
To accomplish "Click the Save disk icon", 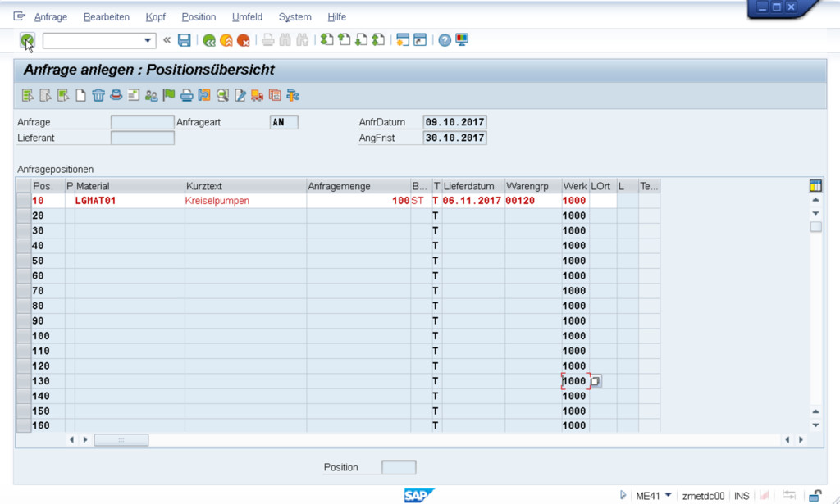I will 185,40.
